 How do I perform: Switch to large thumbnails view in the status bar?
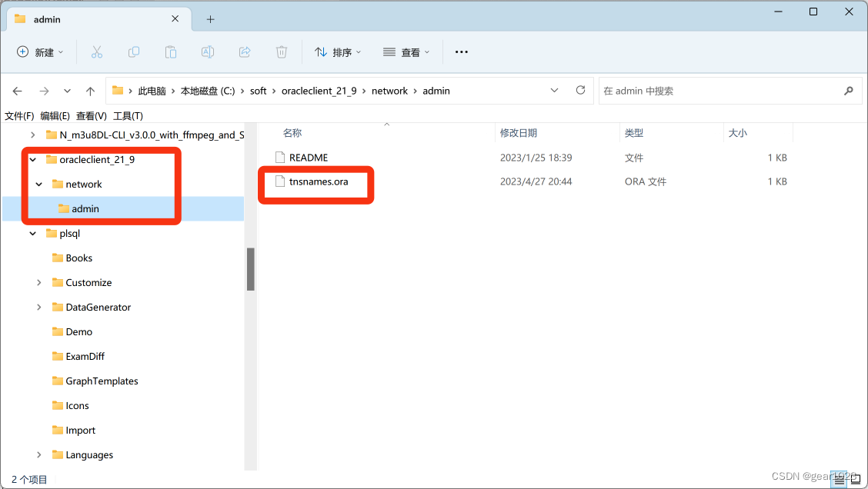[x=855, y=479]
